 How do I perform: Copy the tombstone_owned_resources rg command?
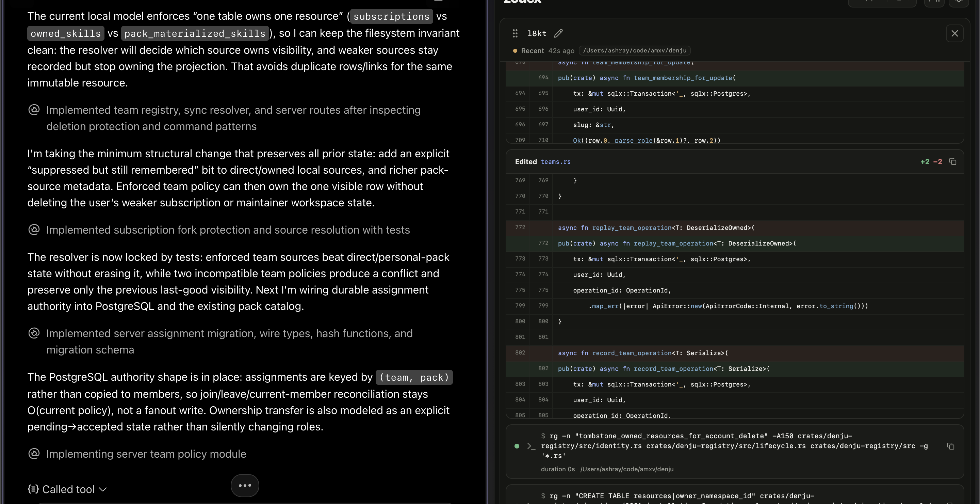[951, 446]
